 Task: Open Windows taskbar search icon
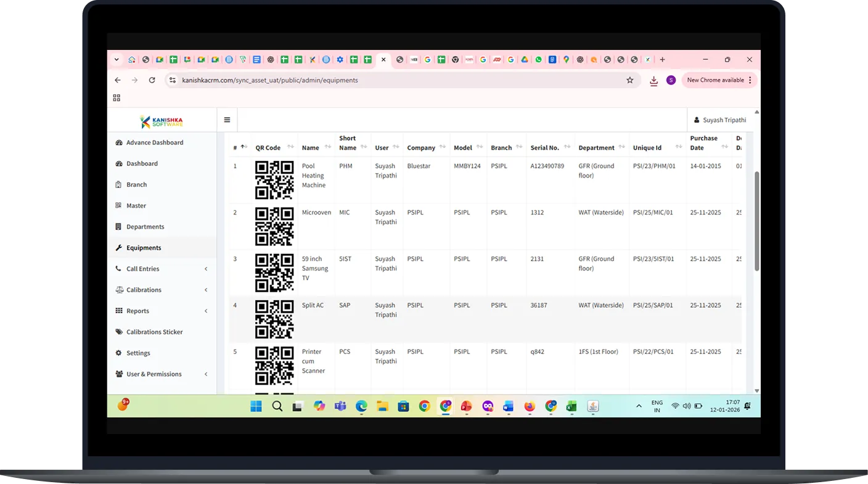(277, 406)
